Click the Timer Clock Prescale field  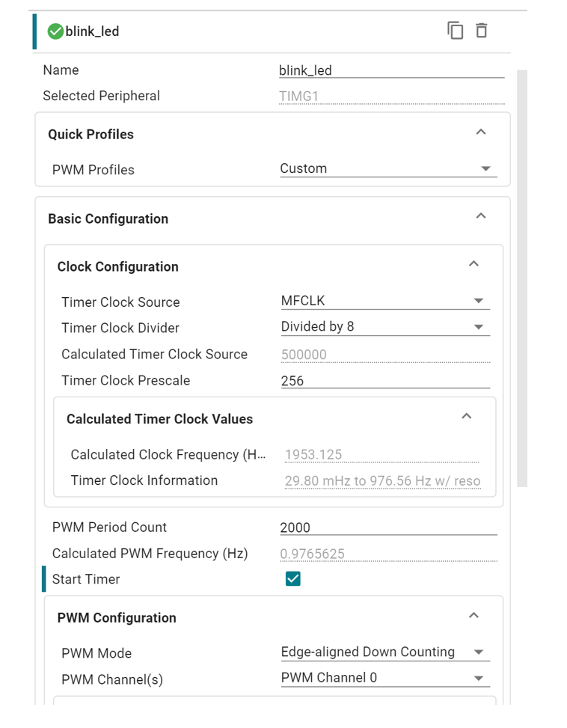(x=385, y=381)
